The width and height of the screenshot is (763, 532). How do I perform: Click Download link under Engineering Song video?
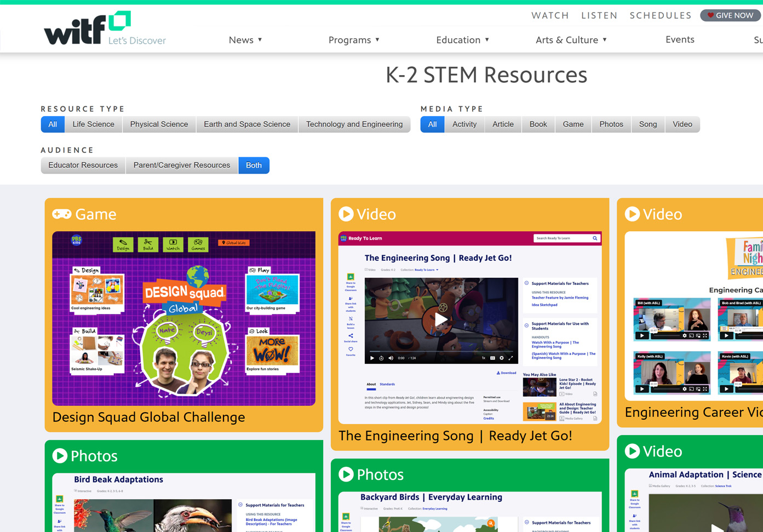click(506, 373)
